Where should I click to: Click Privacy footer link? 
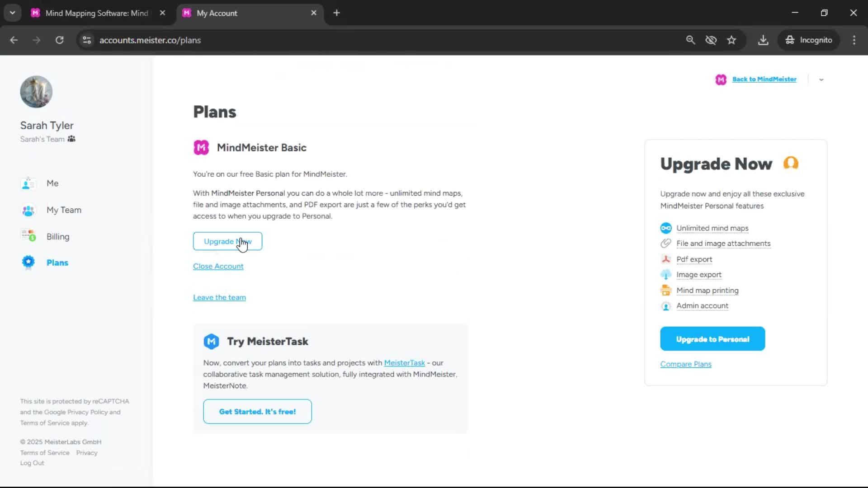tap(87, 453)
